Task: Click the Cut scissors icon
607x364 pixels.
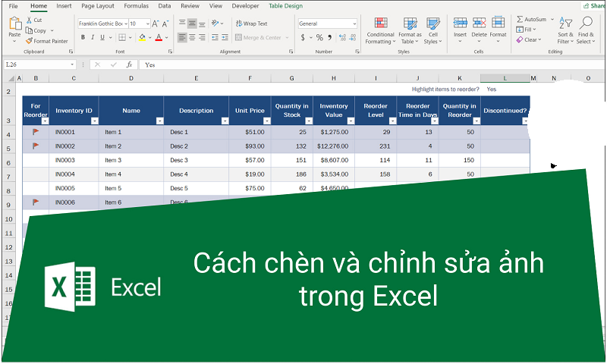Action: point(29,20)
